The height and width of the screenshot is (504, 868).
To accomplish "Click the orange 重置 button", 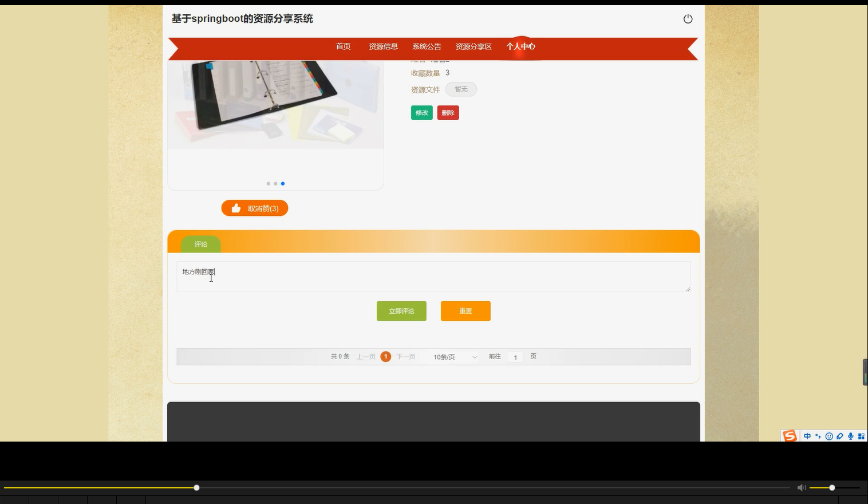I will tap(465, 311).
